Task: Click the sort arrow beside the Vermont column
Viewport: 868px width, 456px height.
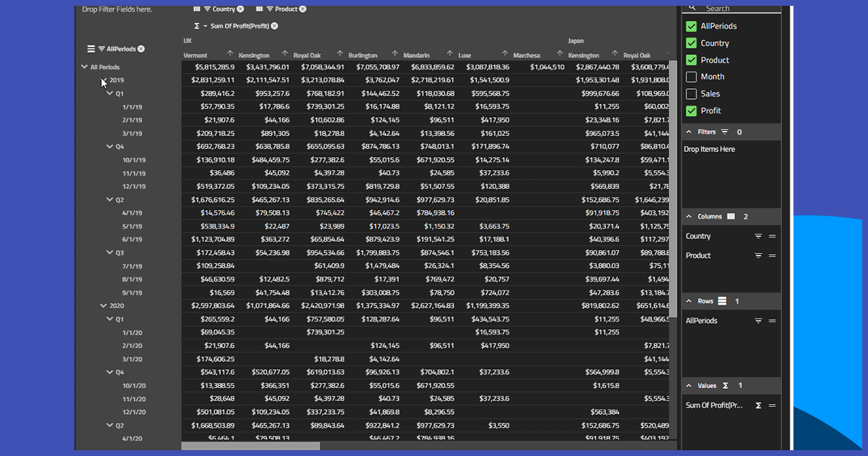Action: coord(230,54)
